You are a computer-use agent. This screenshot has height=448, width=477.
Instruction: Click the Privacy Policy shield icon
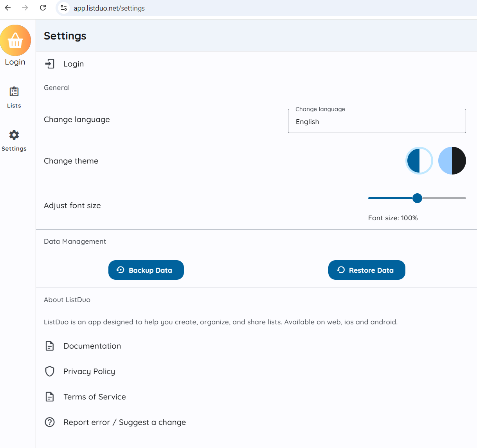50,371
